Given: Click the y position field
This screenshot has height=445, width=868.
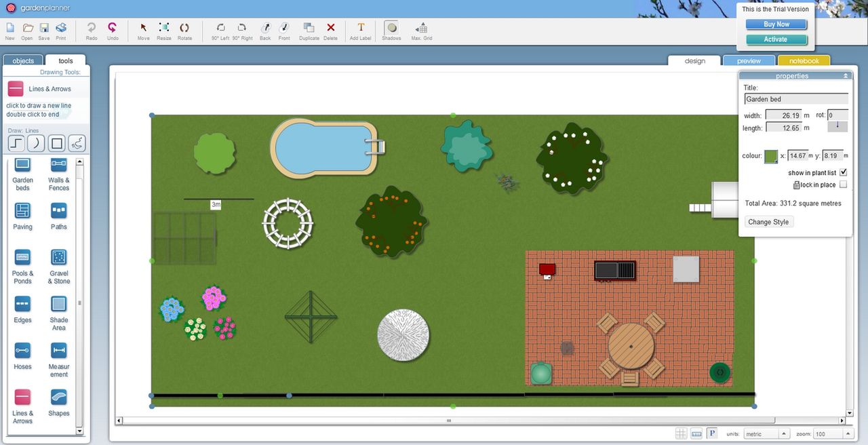Looking at the screenshot, I should [x=832, y=156].
